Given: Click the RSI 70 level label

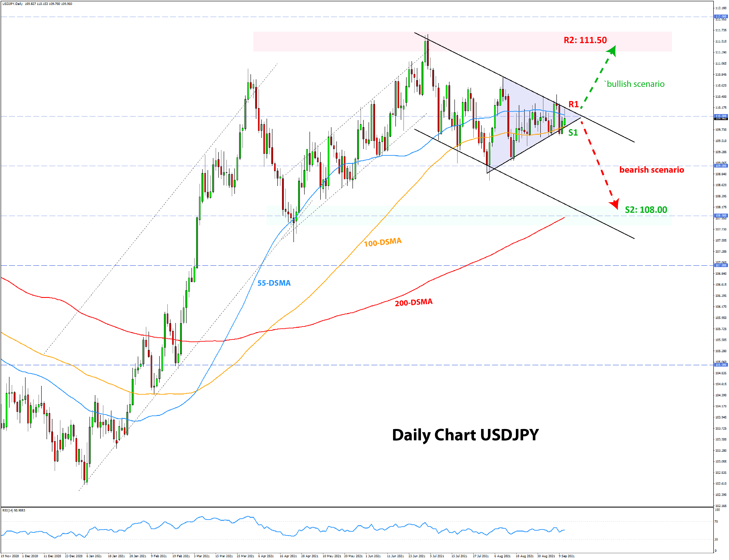Looking at the screenshot, I should coord(716,522).
